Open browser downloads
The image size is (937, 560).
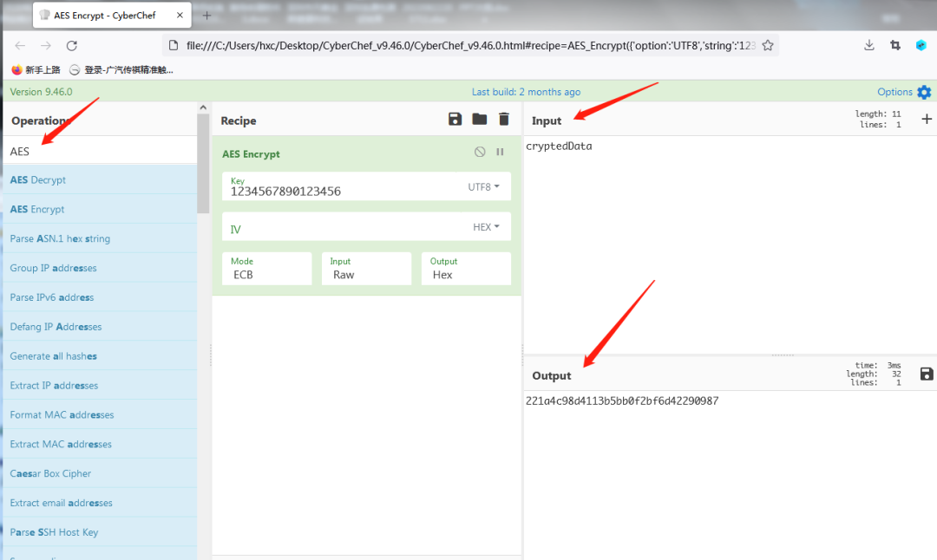[x=868, y=45]
